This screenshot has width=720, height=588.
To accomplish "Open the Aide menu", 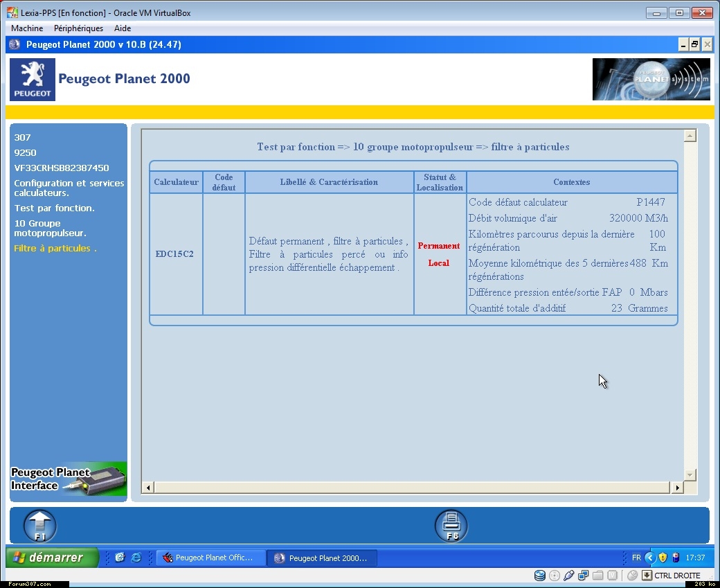I will click(x=123, y=28).
